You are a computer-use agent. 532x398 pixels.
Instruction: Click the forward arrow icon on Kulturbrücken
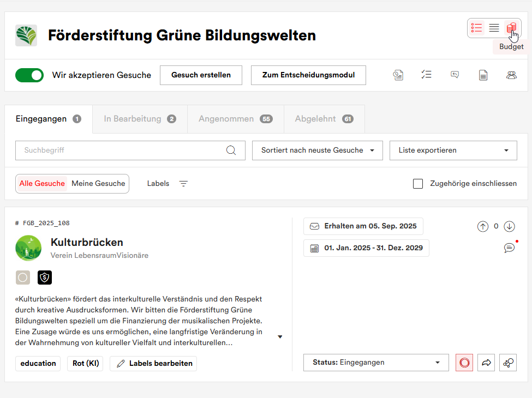[486, 363]
